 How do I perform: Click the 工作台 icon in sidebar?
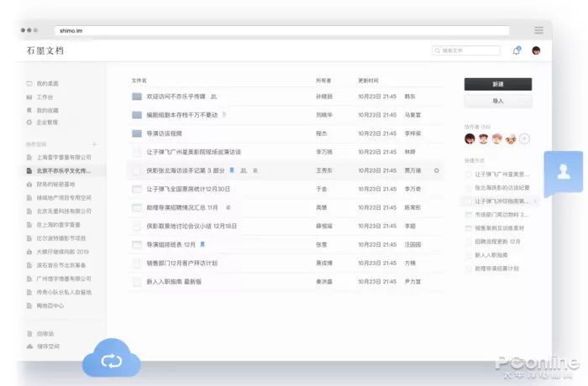coord(29,97)
